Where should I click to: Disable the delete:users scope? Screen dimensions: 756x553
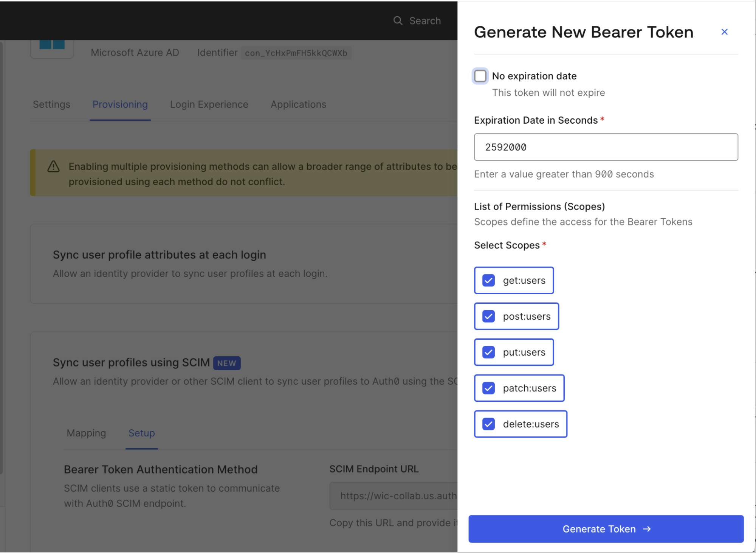(x=488, y=424)
